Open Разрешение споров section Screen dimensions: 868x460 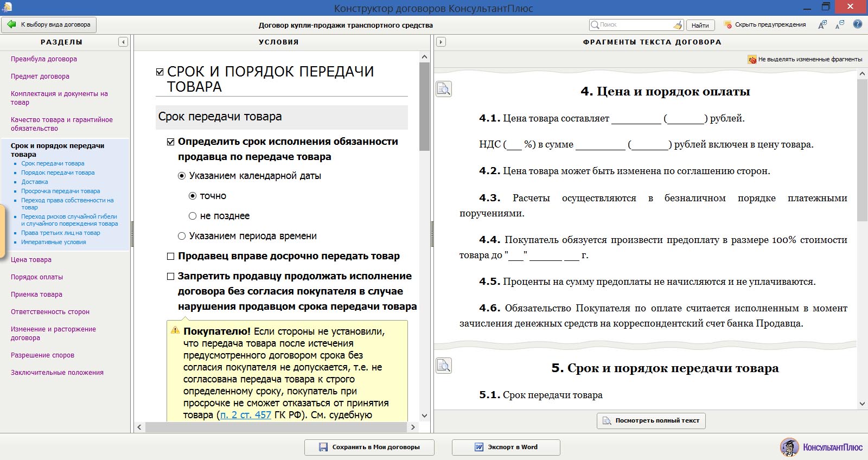(x=42, y=355)
